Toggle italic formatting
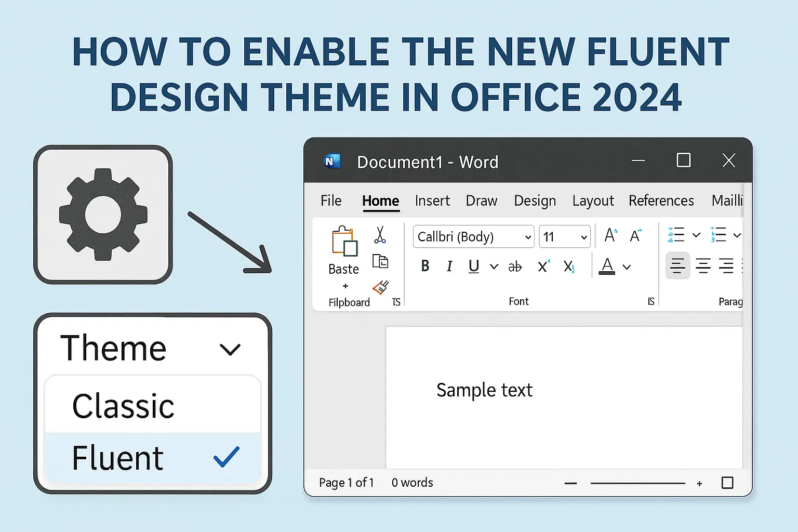The height and width of the screenshot is (532, 798). (449, 266)
